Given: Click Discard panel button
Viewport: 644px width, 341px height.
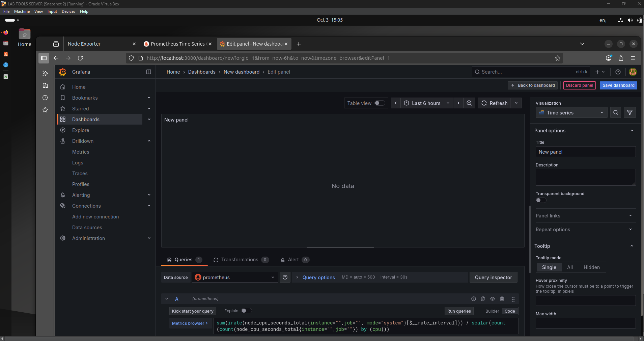Looking at the screenshot, I should [x=579, y=85].
